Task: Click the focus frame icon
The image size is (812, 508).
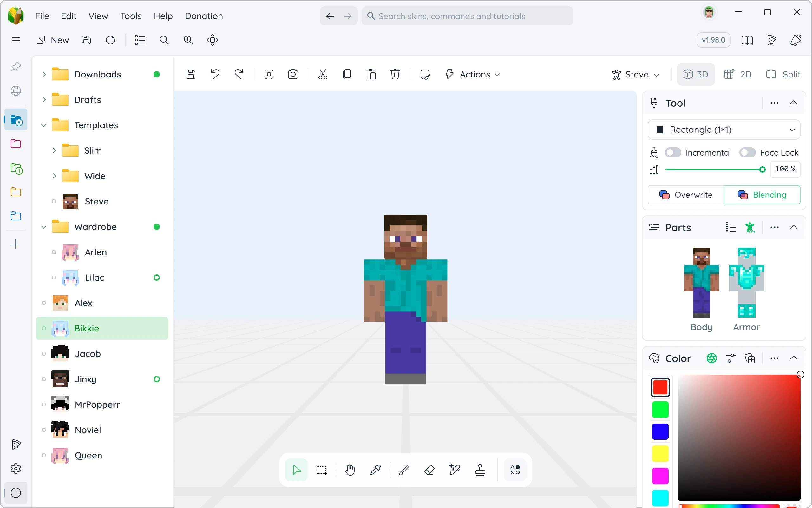Action: 269,74
